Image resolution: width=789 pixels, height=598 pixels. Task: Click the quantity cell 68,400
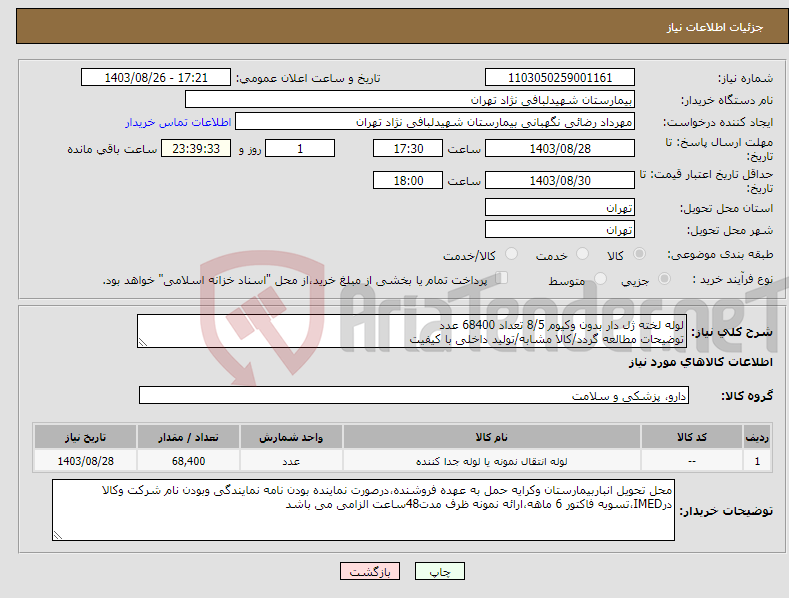(x=188, y=461)
